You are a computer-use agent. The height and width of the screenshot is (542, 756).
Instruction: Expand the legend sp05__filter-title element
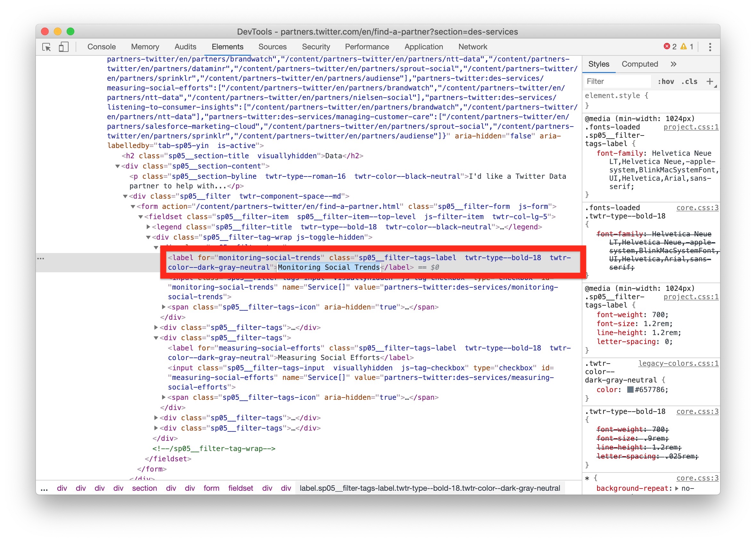pos(148,227)
